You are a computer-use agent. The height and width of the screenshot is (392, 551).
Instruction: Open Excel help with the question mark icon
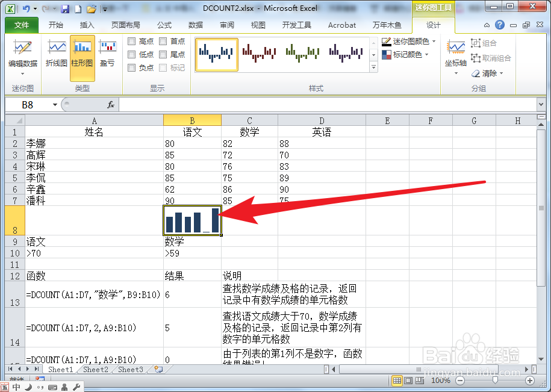tap(500, 25)
